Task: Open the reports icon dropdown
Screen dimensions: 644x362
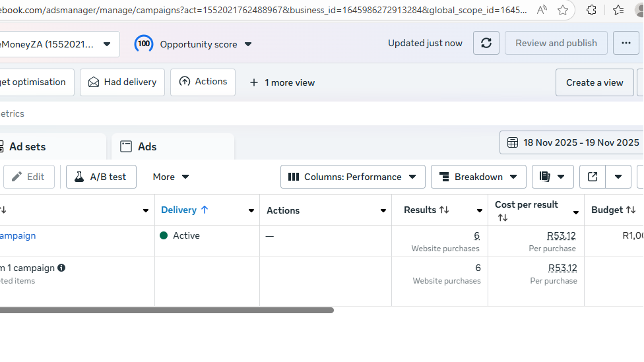Action: click(x=553, y=177)
